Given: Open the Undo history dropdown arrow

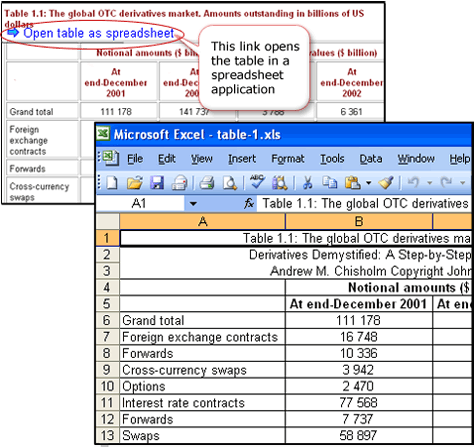Looking at the screenshot, I should click(429, 183).
